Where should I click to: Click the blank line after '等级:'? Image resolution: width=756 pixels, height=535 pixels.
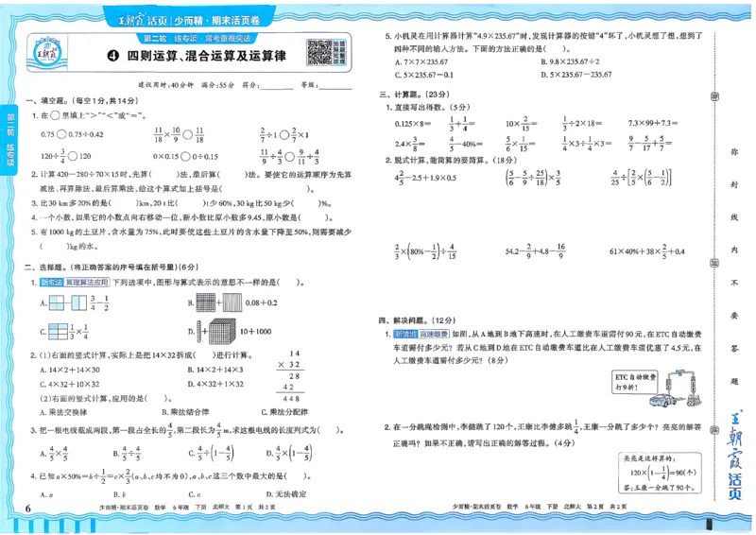[x=335, y=85]
